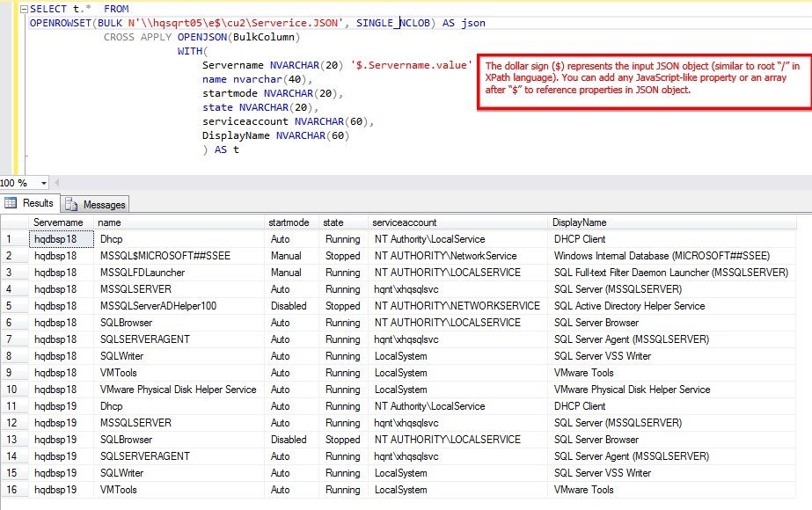Select the Servername column header
Image resolution: width=812 pixels, height=510 pixels.
click(61, 222)
